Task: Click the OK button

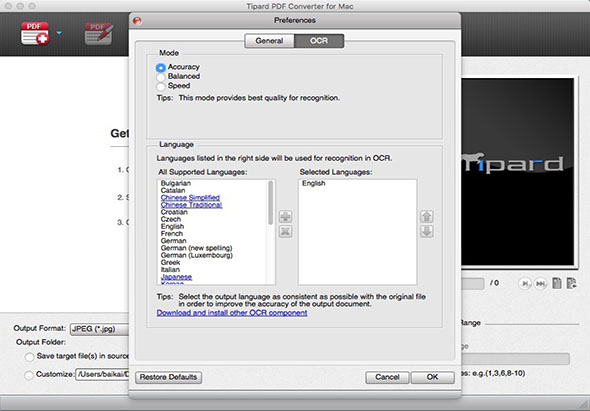Action: (x=432, y=377)
